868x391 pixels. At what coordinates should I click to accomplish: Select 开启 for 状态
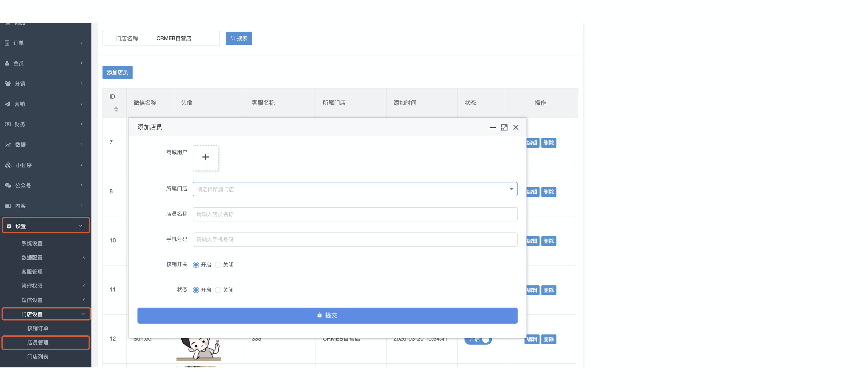point(196,290)
